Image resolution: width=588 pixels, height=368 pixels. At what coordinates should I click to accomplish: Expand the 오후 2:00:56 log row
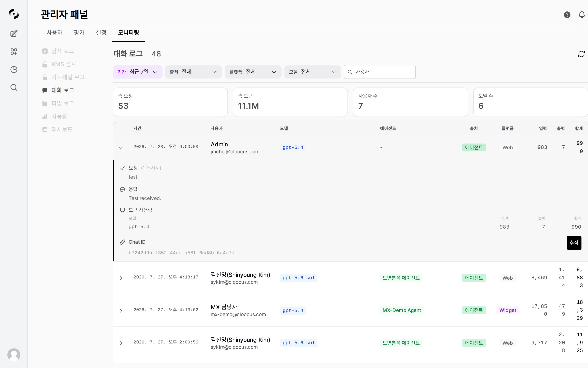[x=121, y=343]
